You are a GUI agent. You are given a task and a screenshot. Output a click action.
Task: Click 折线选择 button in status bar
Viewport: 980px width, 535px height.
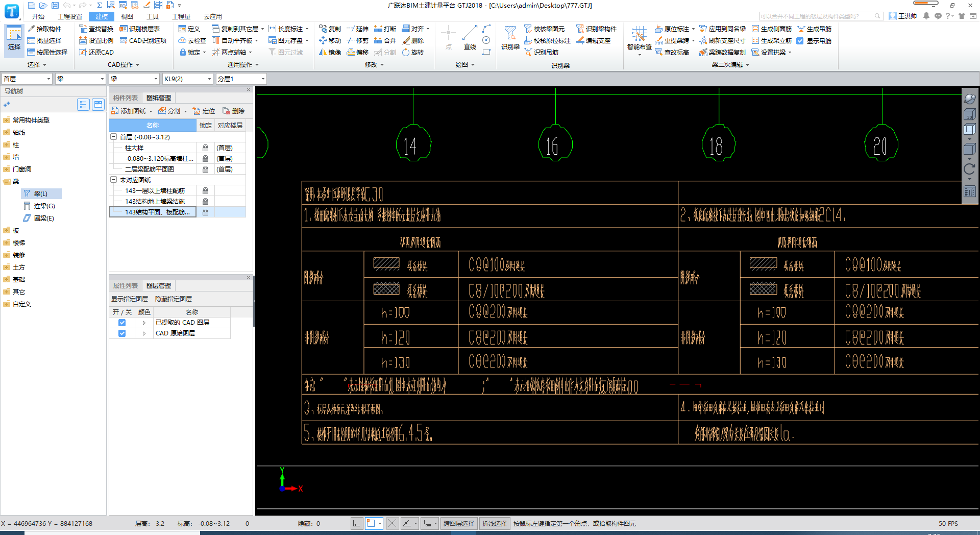495,523
